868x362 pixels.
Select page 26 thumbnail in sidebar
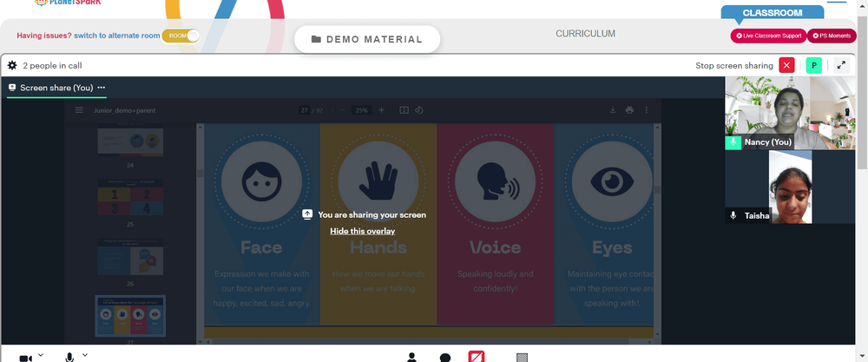130,257
